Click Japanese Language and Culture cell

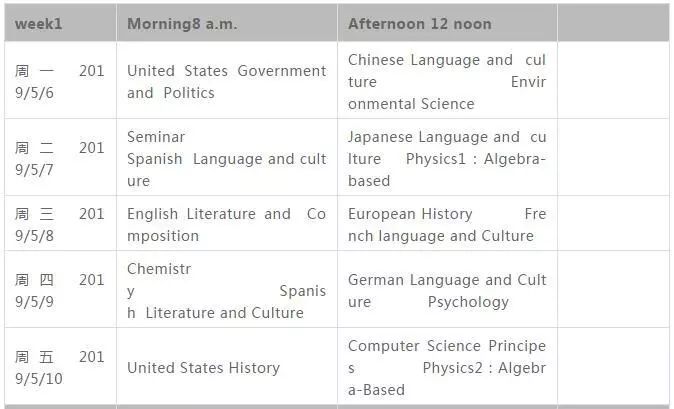click(x=447, y=157)
